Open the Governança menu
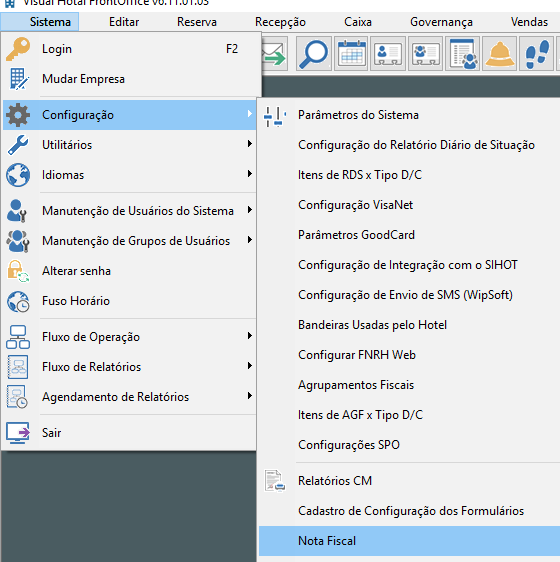Image resolution: width=560 pixels, height=562 pixels. click(441, 22)
